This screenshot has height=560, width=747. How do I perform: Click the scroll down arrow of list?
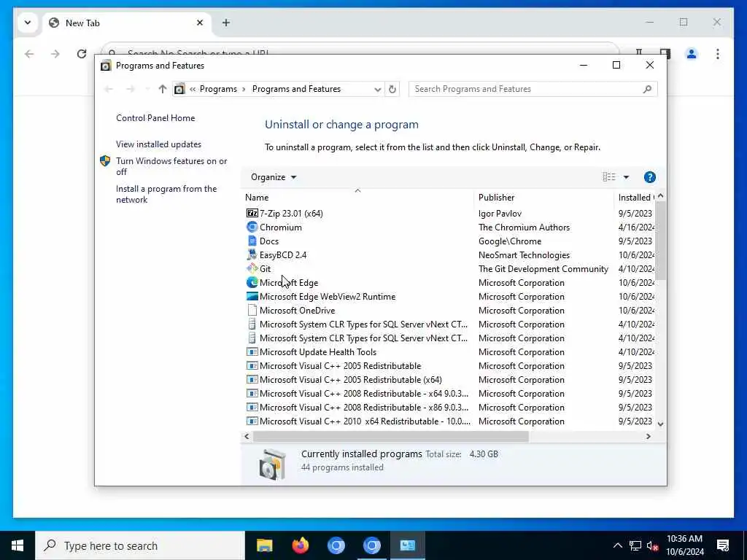pos(660,424)
